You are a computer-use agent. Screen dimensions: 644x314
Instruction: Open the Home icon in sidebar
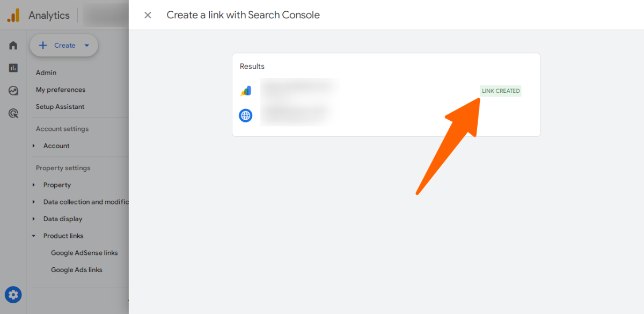tap(13, 46)
